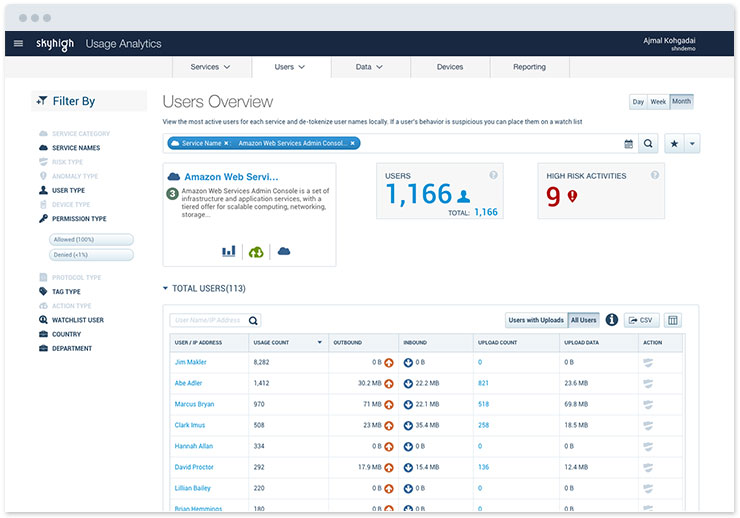Open the Services dropdown tab
This screenshot has height=518, width=740.
210,67
